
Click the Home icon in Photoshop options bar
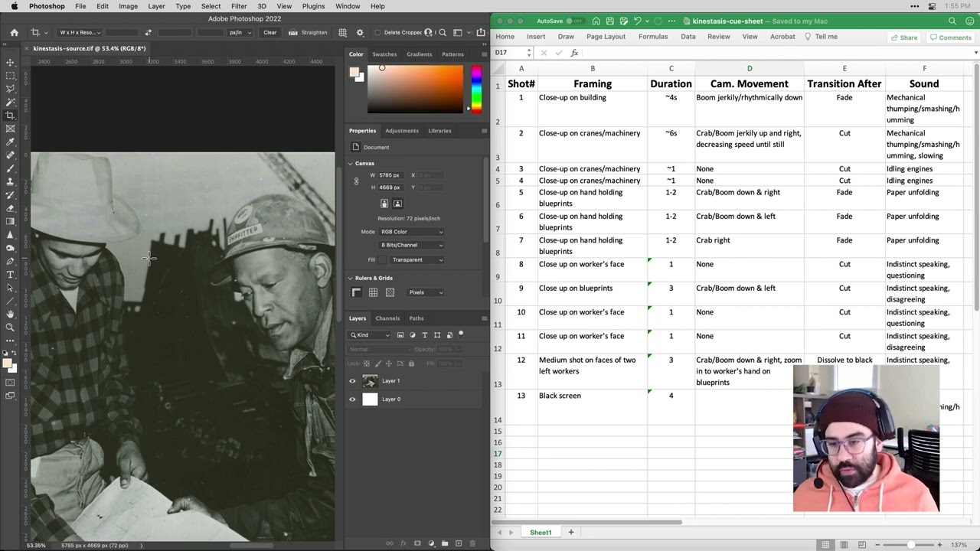coord(14,33)
